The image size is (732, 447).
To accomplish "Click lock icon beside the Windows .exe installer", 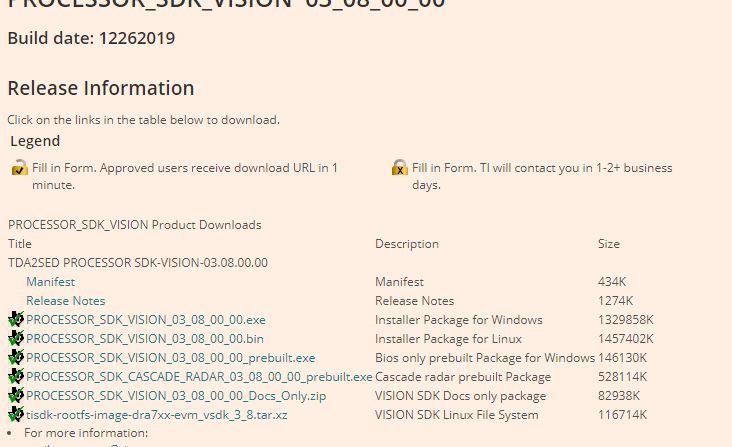I will pyautogui.click(x=16, y=320).
